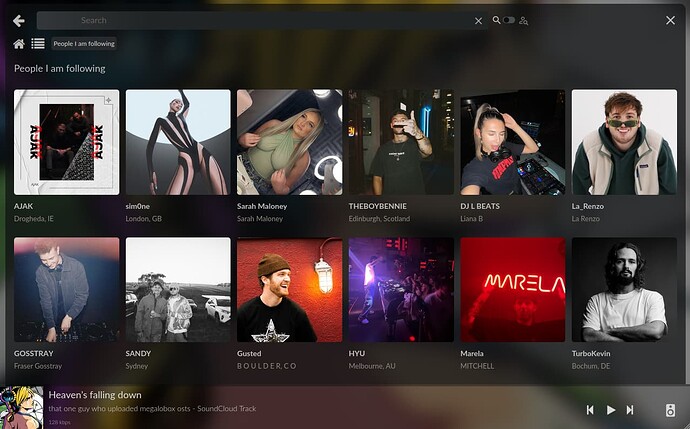
Task: Open the home icon in breadcrumb bar
Action: click(x=19, y=44)
